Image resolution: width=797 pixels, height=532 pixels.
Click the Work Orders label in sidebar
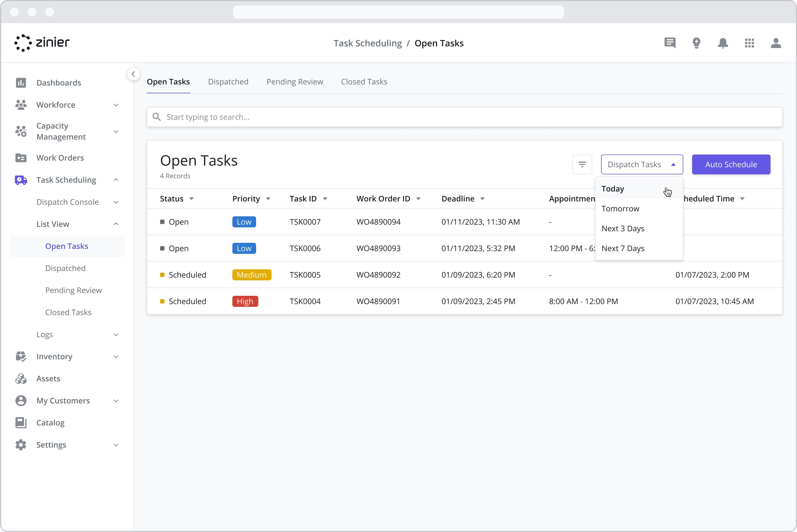coord(60,158)
